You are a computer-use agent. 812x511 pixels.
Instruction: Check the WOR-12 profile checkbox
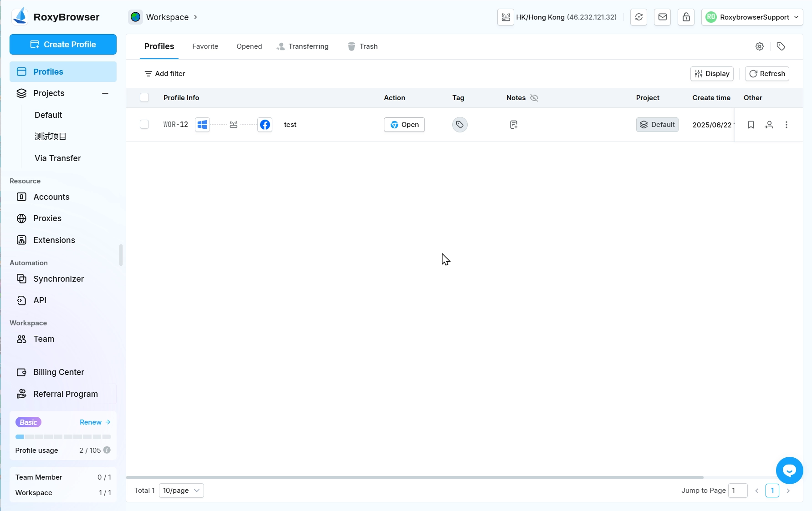[x=144, y=125]
